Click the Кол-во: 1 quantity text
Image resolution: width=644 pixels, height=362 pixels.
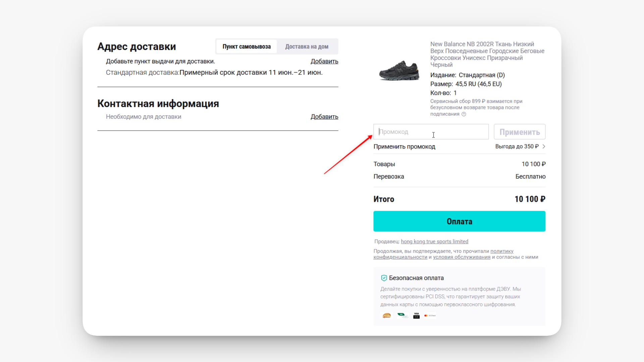(443, 93)
